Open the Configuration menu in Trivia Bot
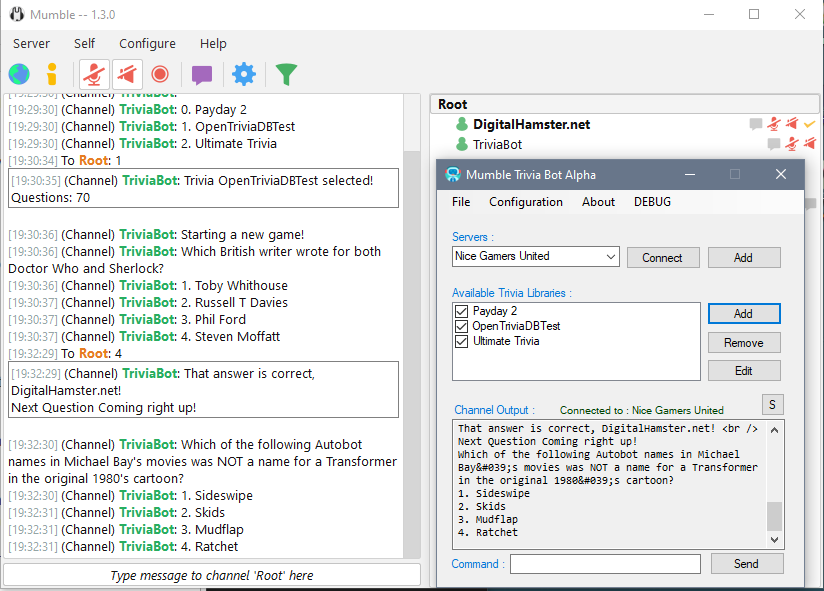The width and height of the screenshot is (824, 591). [525, 201]
